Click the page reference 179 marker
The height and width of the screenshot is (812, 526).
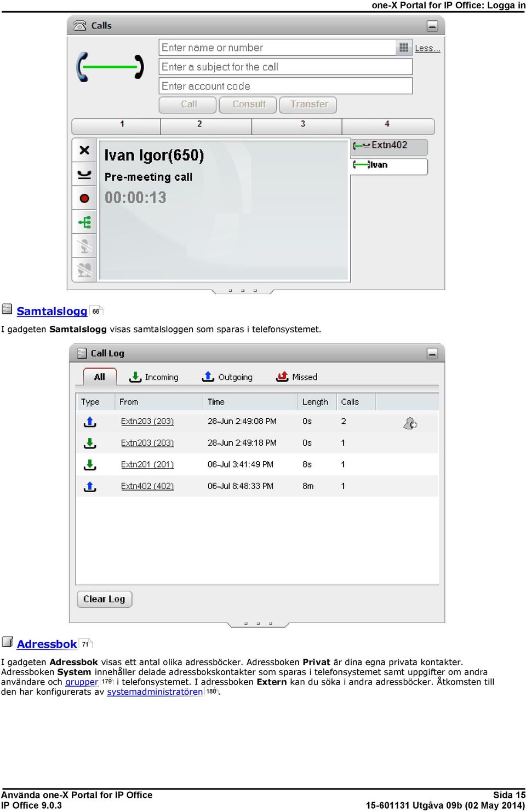(x=107, y=682)
